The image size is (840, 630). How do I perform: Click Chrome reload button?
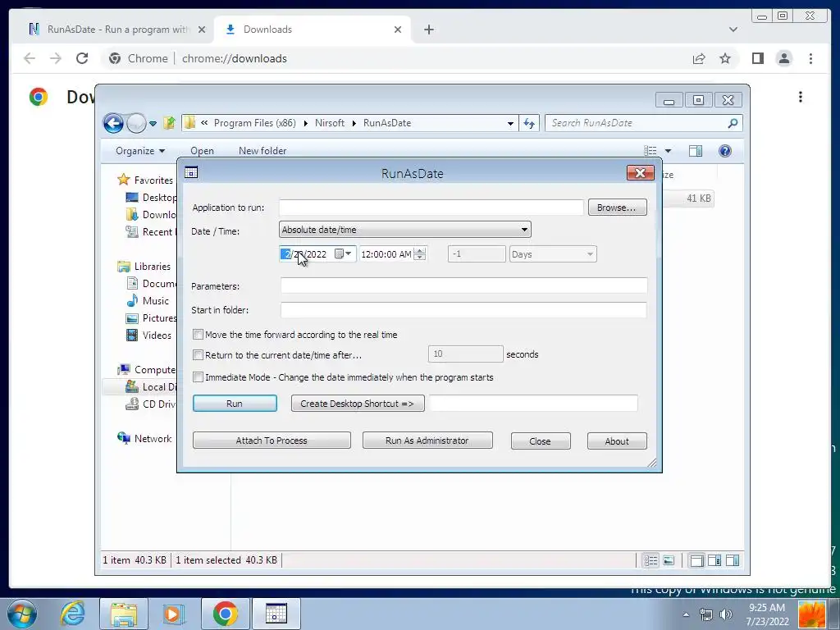pos(82,58)
